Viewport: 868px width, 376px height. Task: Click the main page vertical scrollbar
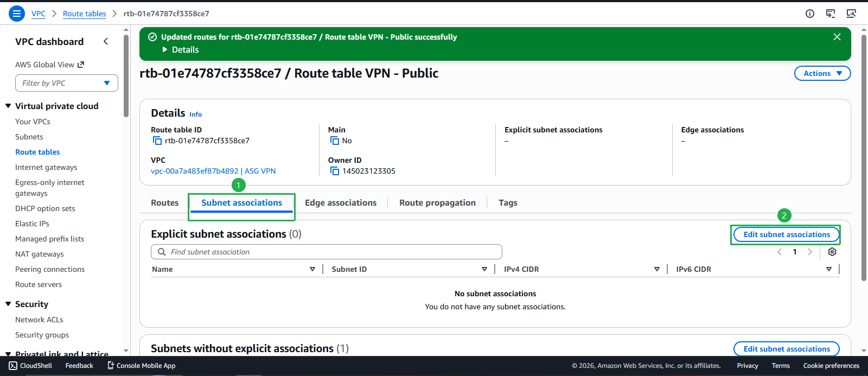[x=864, y=157]
